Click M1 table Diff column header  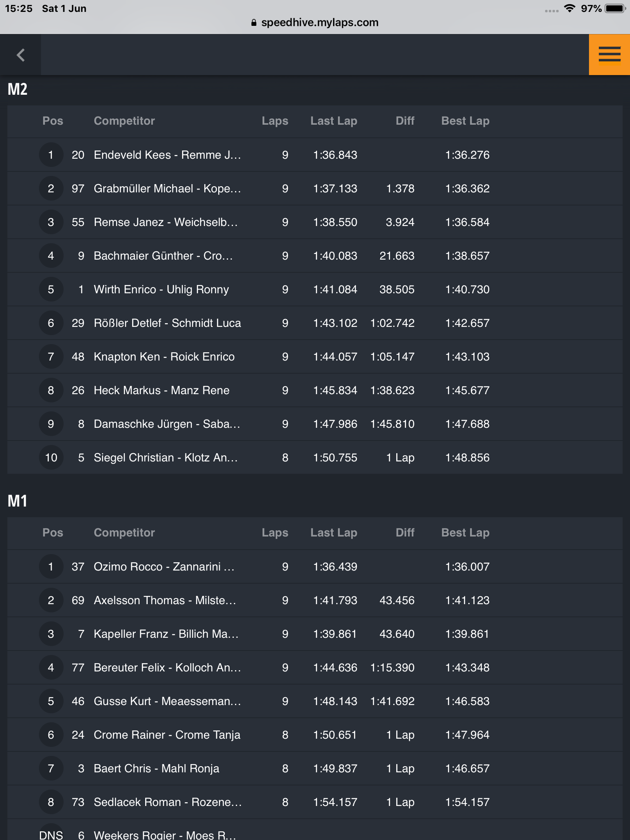coord(405,532)
